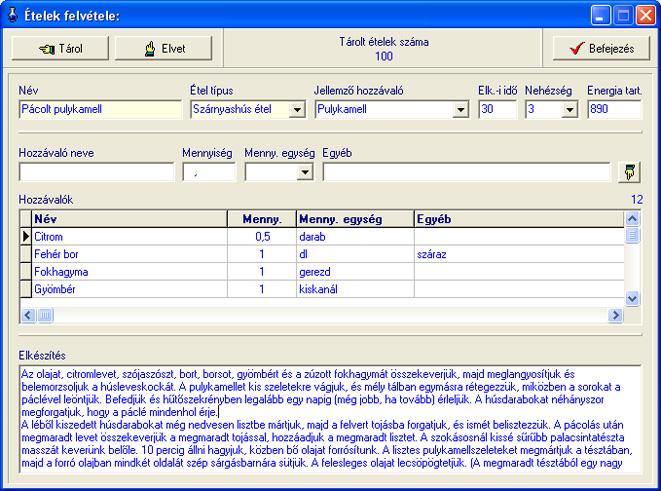
Task: Select the Fokhagyma ingredient row
Action: click(322, 272)
